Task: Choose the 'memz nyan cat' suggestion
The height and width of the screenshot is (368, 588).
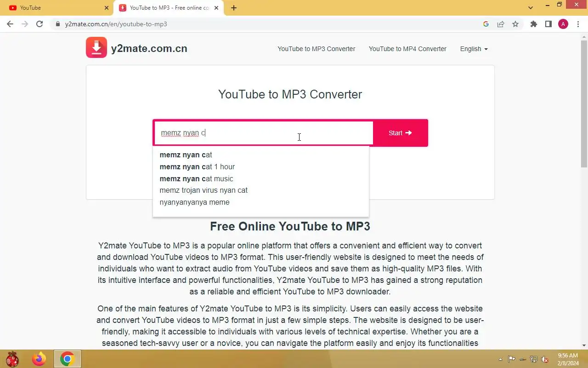Action: 260,155
